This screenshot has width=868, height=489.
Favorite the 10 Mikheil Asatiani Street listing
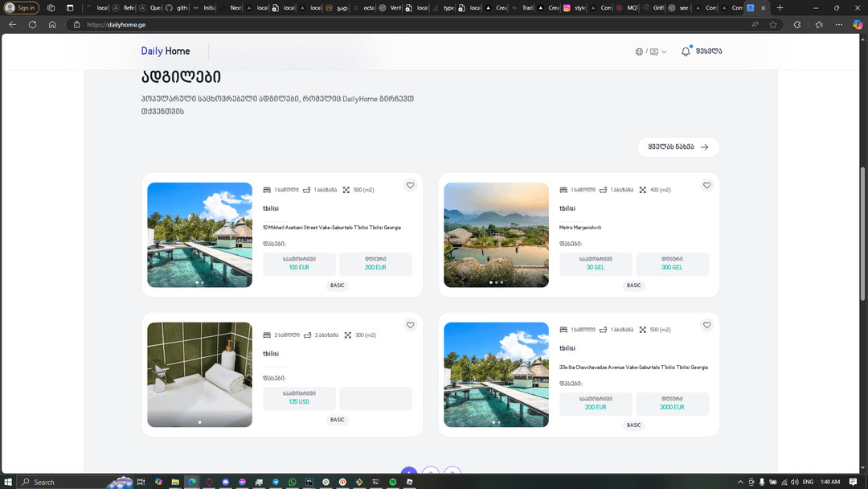pos(411,185)
